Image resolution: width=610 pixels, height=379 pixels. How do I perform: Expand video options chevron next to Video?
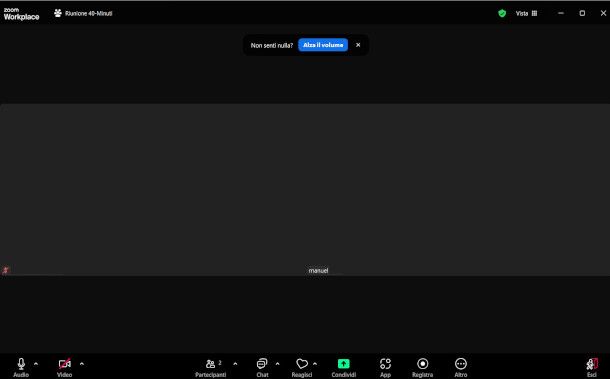coord(82,364)
